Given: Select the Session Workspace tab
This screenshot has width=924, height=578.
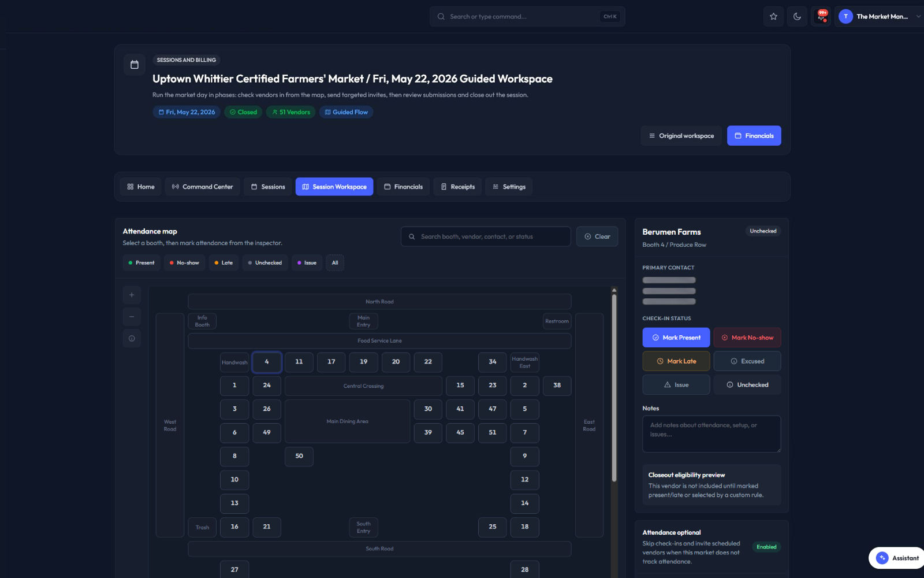Looking at the screenshot, I should tap(334, 187).
